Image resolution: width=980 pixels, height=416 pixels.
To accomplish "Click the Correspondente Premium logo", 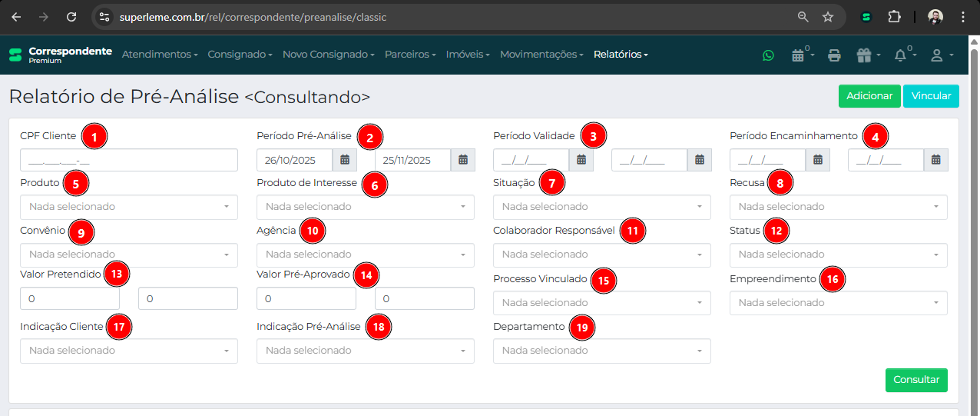I will coord(60,55).
